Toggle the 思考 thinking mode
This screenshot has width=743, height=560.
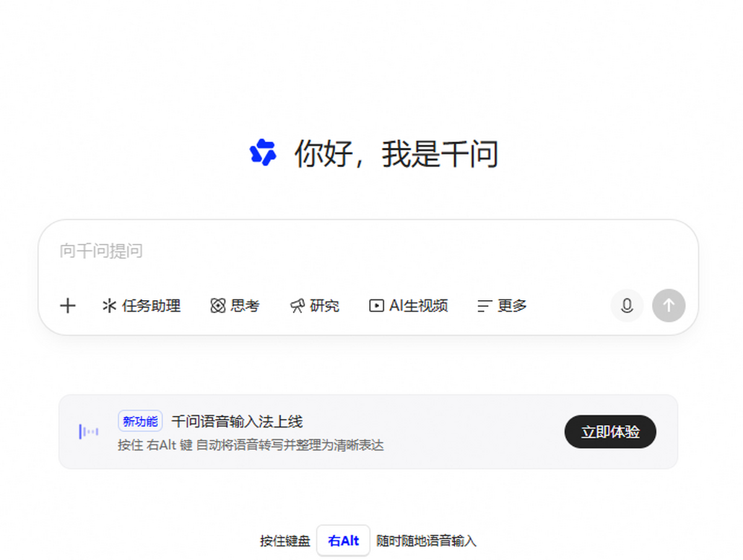[235, 306]
